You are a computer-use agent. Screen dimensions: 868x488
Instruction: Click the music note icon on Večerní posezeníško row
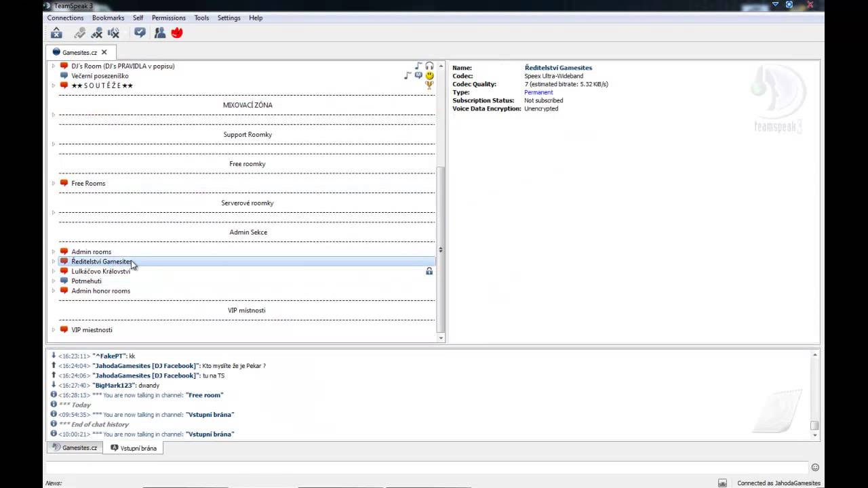(x=408, y=76)
